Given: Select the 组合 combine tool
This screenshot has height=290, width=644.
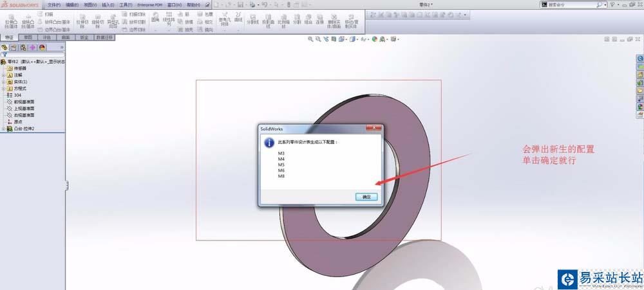Looking at the screenshot, I should tap(308, 19).
